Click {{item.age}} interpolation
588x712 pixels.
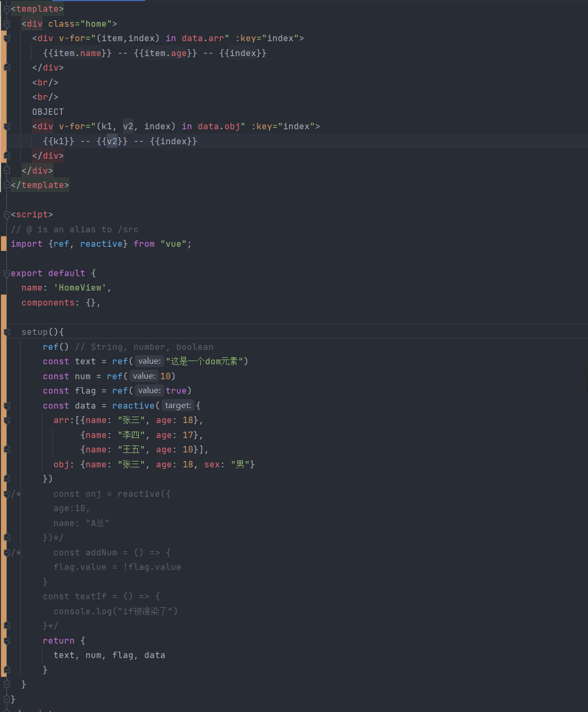tap(166, 53)
